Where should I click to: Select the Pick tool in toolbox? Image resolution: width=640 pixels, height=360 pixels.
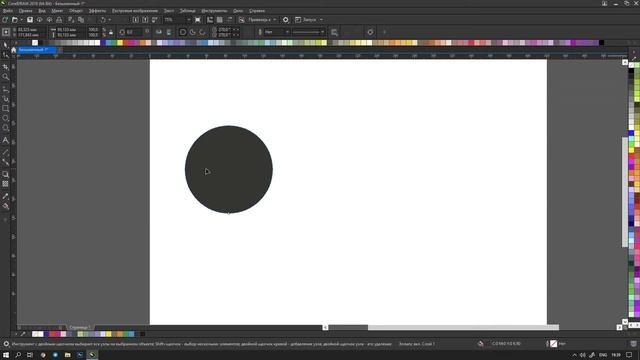[5, 44]
